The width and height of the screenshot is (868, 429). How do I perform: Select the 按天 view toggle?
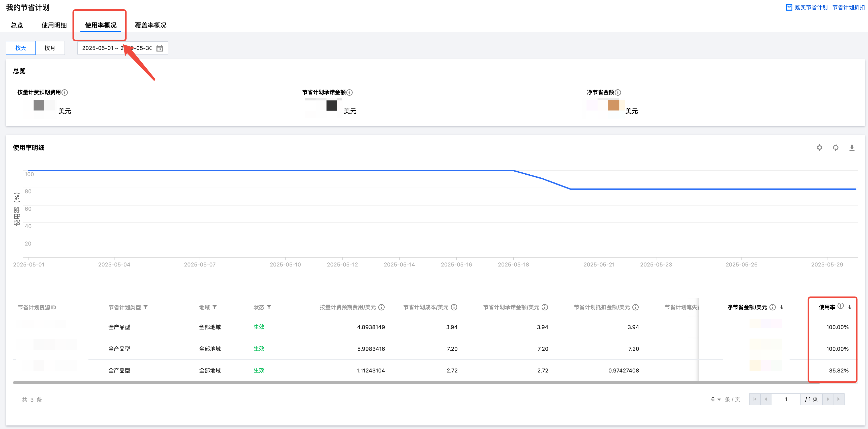click(21, 48)
